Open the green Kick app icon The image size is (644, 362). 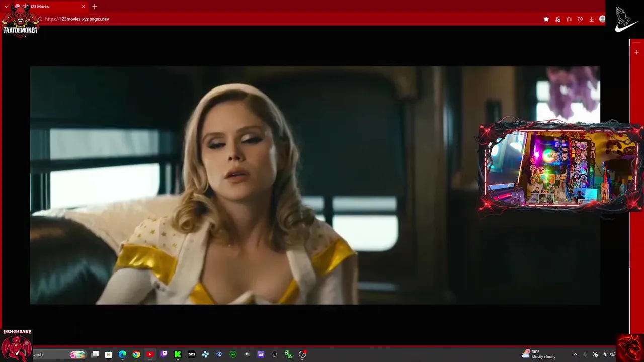[x=178, y=354]
